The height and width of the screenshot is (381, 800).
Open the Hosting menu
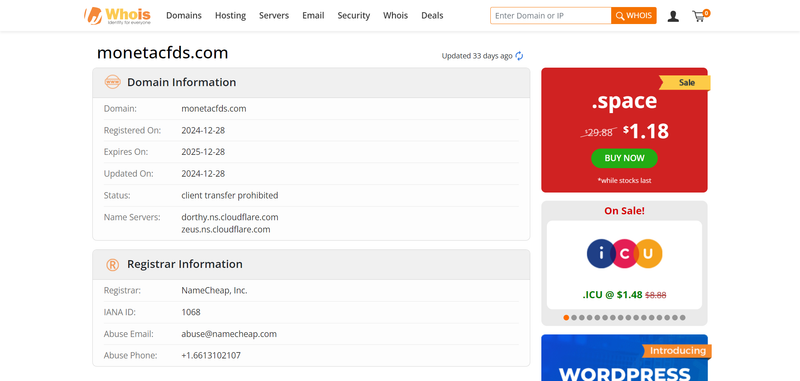point(230,15)
